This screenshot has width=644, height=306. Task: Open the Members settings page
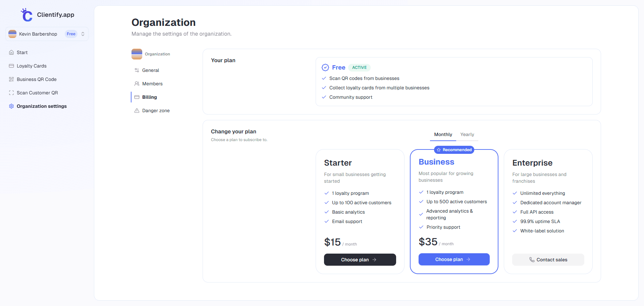pyautogui.click(x=152, y=84)
